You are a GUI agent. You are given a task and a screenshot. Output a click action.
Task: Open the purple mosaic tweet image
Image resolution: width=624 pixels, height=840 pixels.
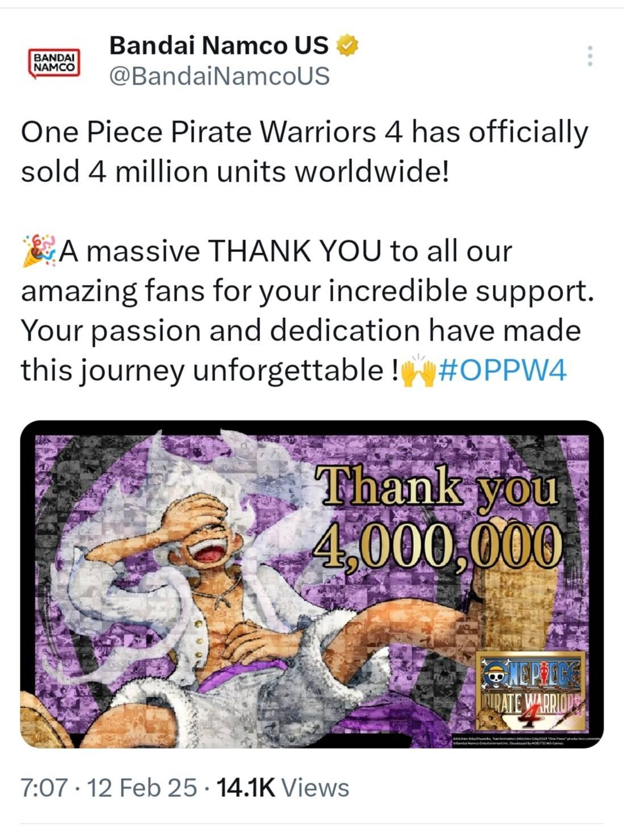click(x=312, y=584)
